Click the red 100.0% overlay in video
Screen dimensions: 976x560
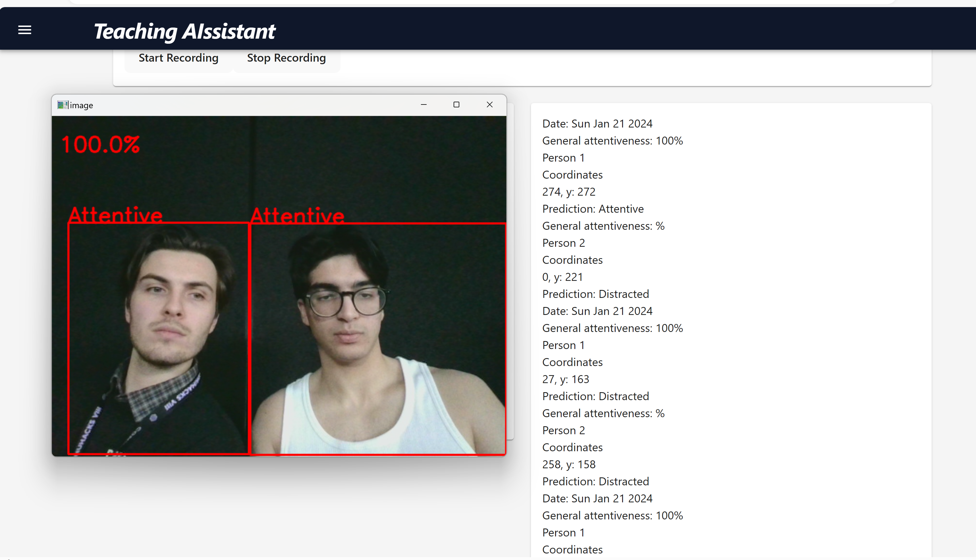100,145
